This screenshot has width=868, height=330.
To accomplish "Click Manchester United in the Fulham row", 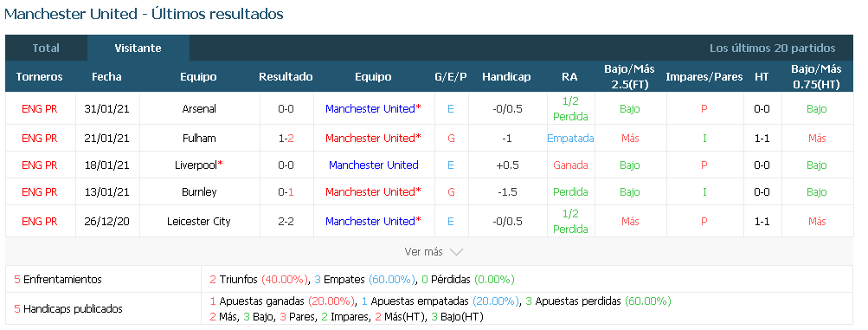I will (x=370, y=138).
